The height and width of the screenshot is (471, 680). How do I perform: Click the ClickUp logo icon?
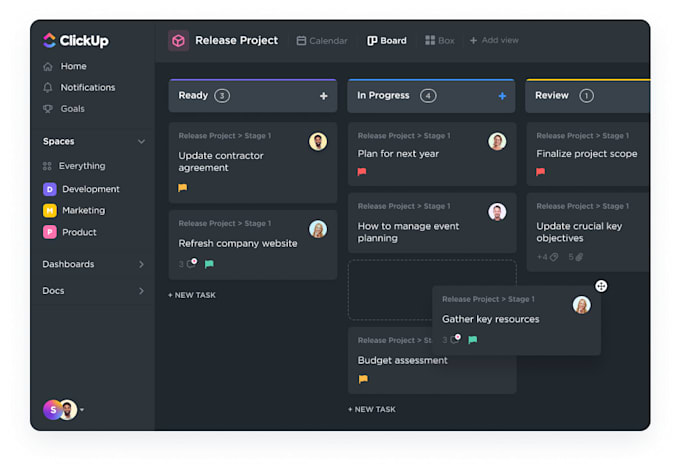click(50, 41)
